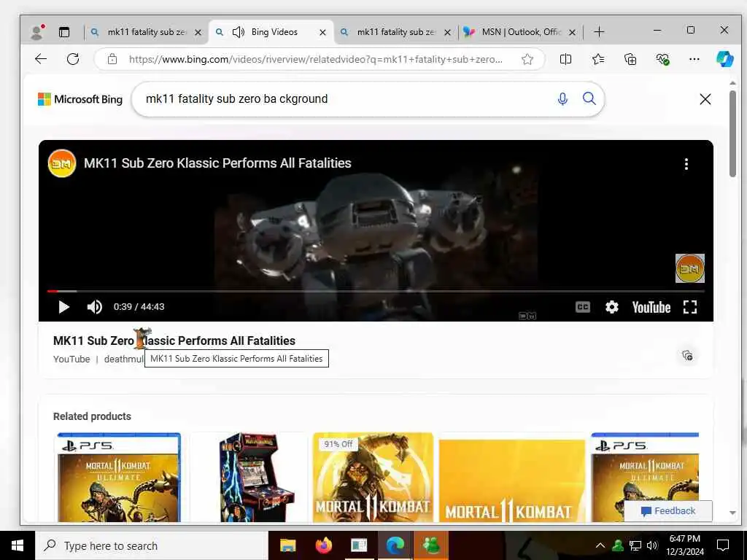747x560 pixels.
Task: Open the video player more options dots
Action: pyautogui.click(x=686, y=164)
